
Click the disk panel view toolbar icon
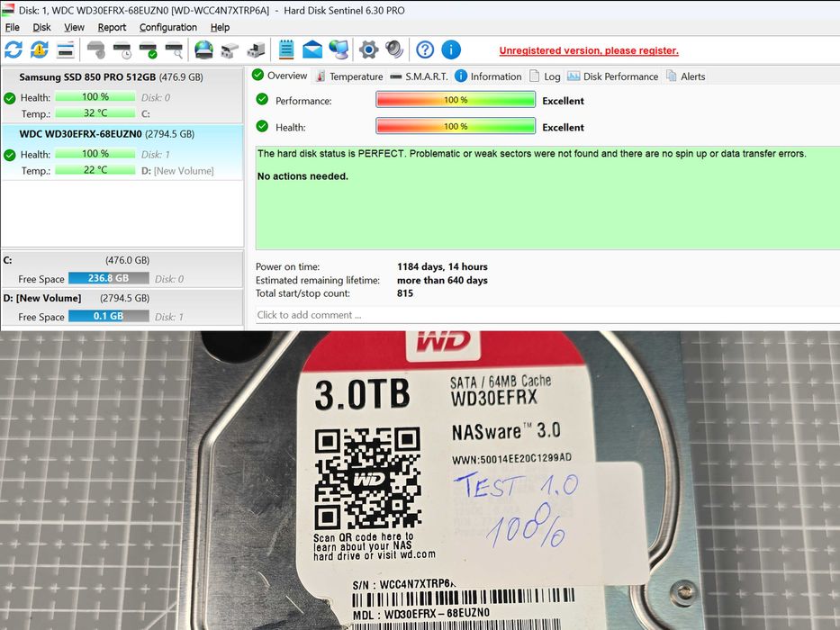pos(66,49)
